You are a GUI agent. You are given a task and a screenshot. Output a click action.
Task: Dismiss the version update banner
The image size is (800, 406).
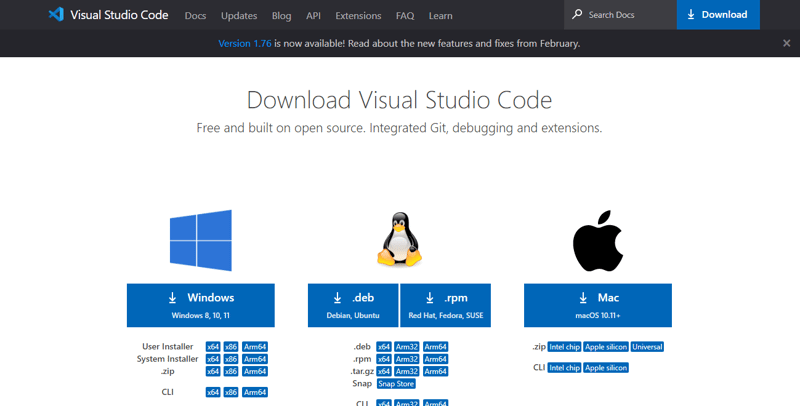[x=786, y=44]
